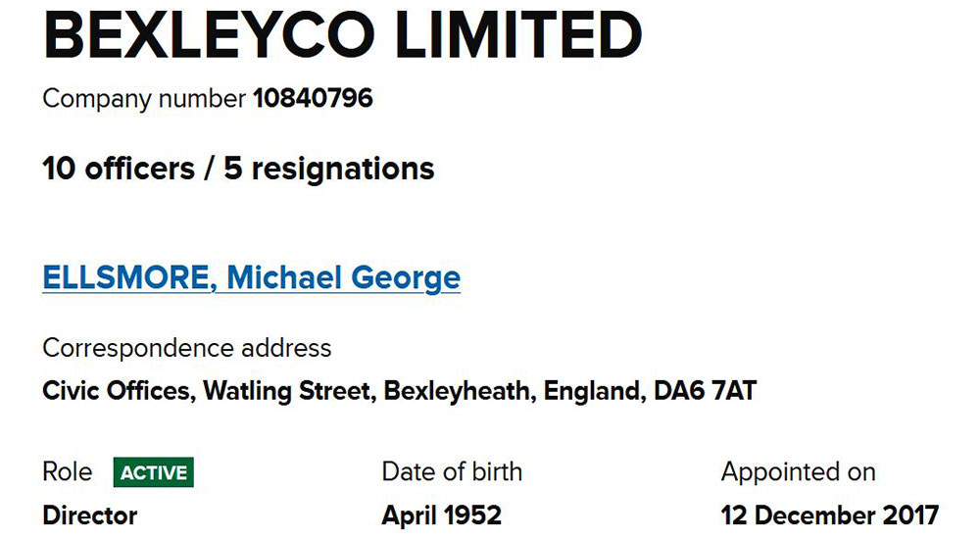Click the '5 resignations' text
Viewport: 980px width, 539px height.
coord(329,169)
